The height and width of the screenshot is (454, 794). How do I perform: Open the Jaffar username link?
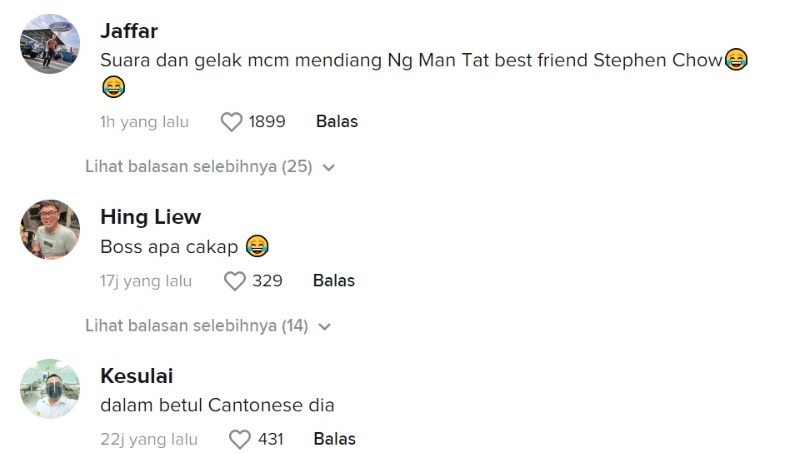(x=129, y=30)
